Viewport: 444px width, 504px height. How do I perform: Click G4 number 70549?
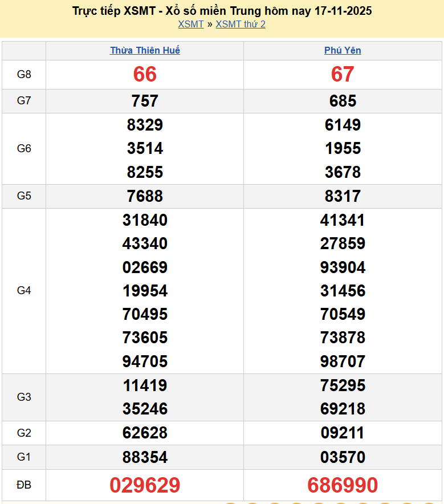(x=343, y=314)
